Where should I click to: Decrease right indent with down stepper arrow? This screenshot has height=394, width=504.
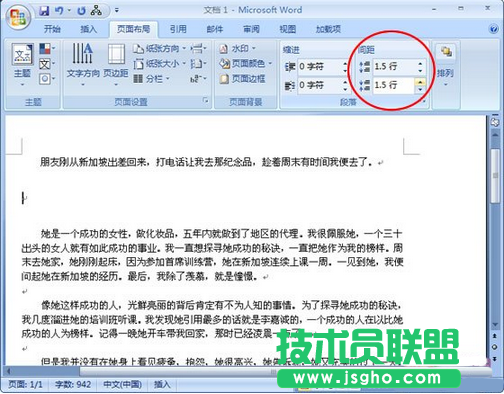coord(345,89)
